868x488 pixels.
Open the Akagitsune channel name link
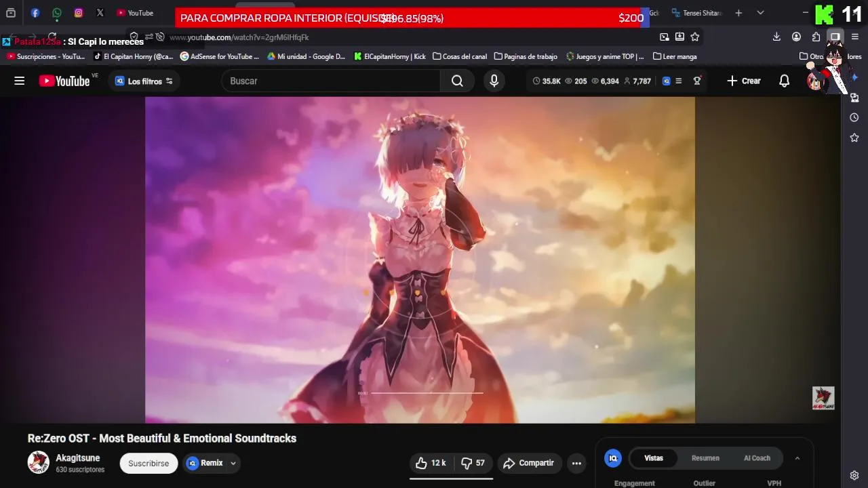coord(78,458)
